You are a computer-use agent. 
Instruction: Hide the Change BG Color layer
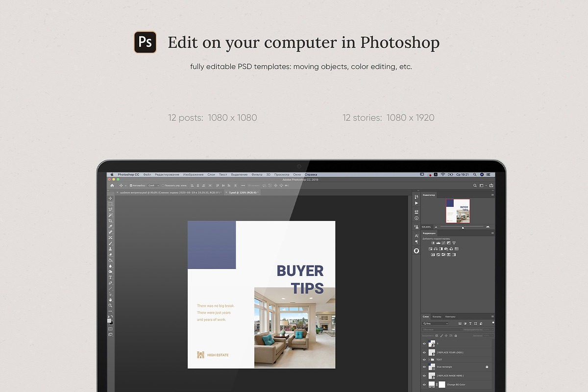pyautogui.click(x=424, y=385)
